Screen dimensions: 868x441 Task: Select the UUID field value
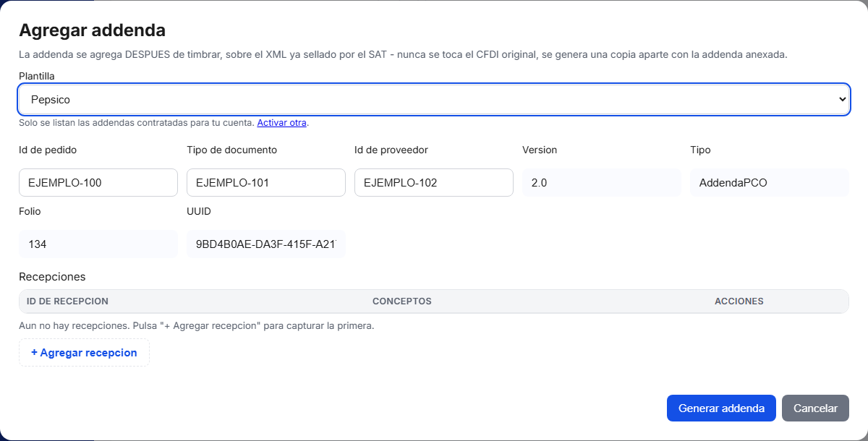[x=266, y=244]
